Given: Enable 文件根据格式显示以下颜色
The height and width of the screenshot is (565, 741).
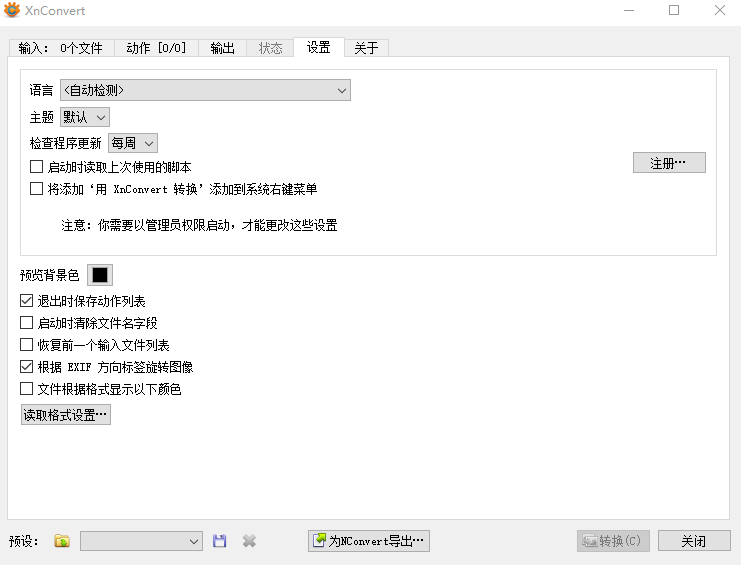Looking at the screenshot, I should pos(26,389).
